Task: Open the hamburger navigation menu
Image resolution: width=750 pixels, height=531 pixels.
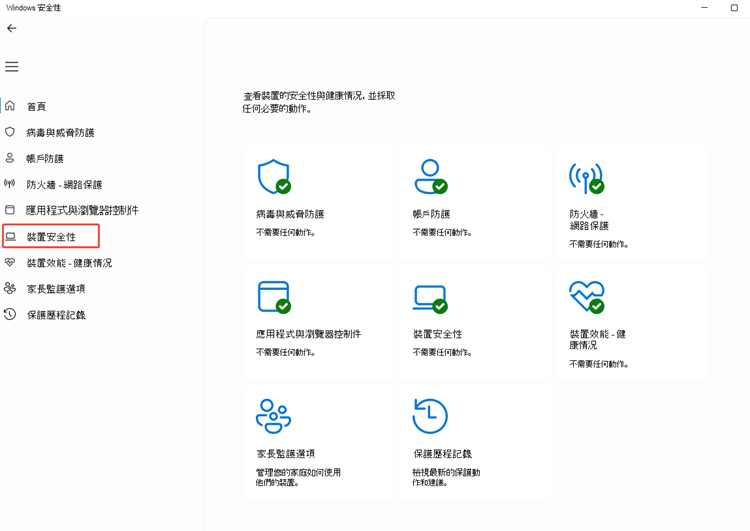Action: coord(12,66)
